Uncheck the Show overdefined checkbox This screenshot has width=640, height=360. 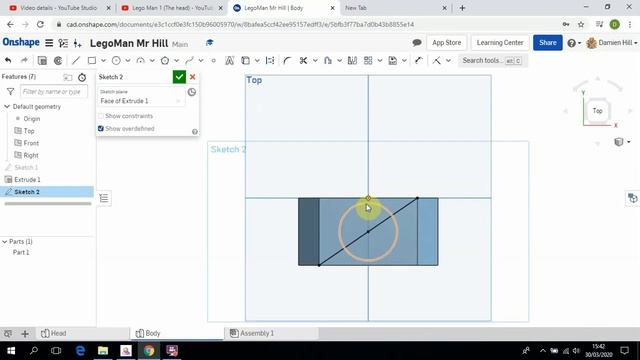[101, 129]
